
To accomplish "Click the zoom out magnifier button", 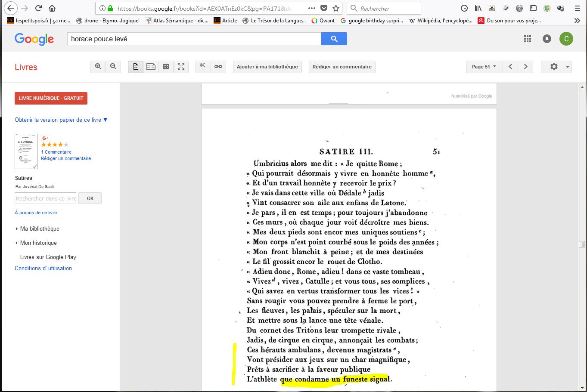I will coord(113,67).
